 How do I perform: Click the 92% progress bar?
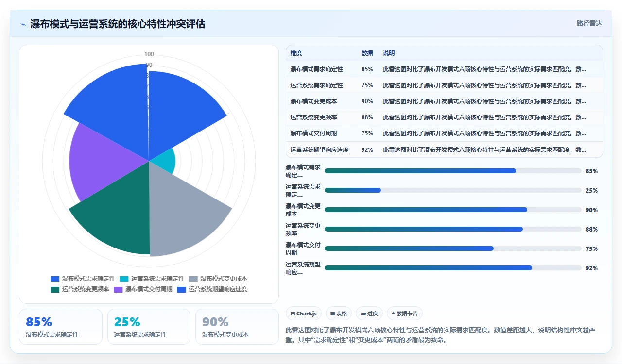pyautogui.click(x=453, y=268)
